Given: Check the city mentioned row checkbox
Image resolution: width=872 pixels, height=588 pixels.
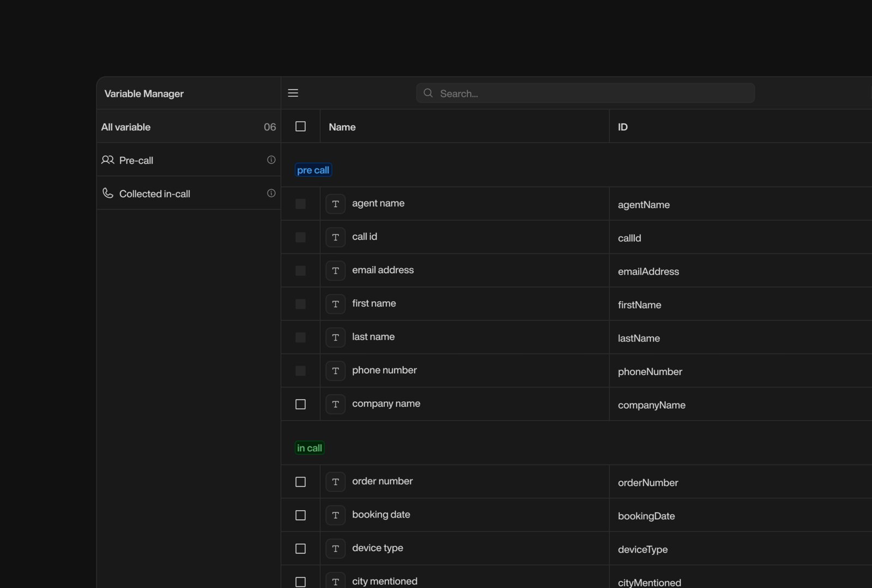Looking at the screenshot, I should coord(300,582).
